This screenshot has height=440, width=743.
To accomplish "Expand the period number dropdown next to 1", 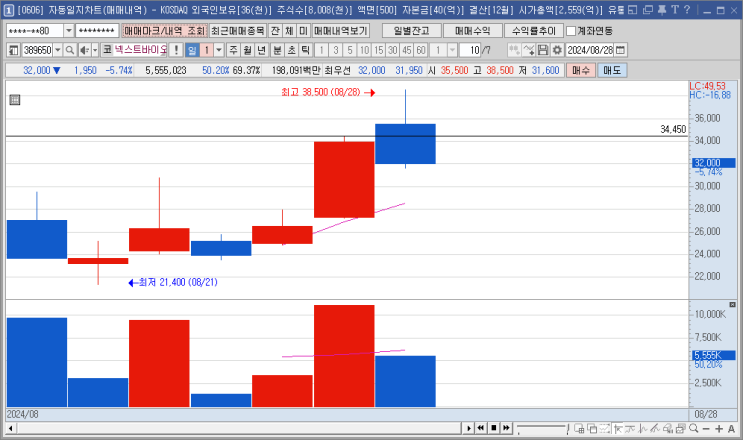I will 219,50.
